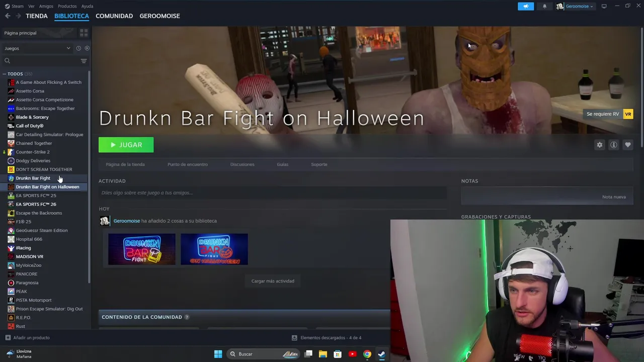Screen dimensions: 644x362
Task: Sort library by recent activity clock icon
Action: (78, 48)
